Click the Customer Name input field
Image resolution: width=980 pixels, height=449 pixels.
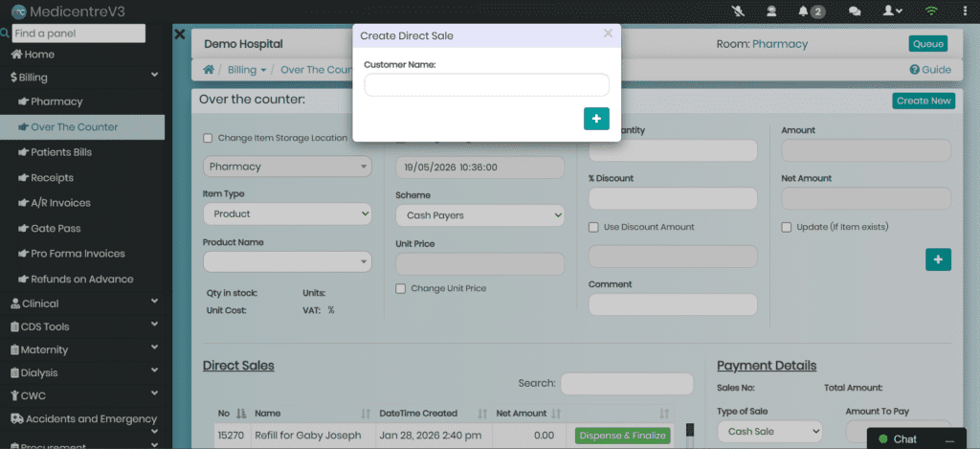pyautogui.click(x=487, y=85)
